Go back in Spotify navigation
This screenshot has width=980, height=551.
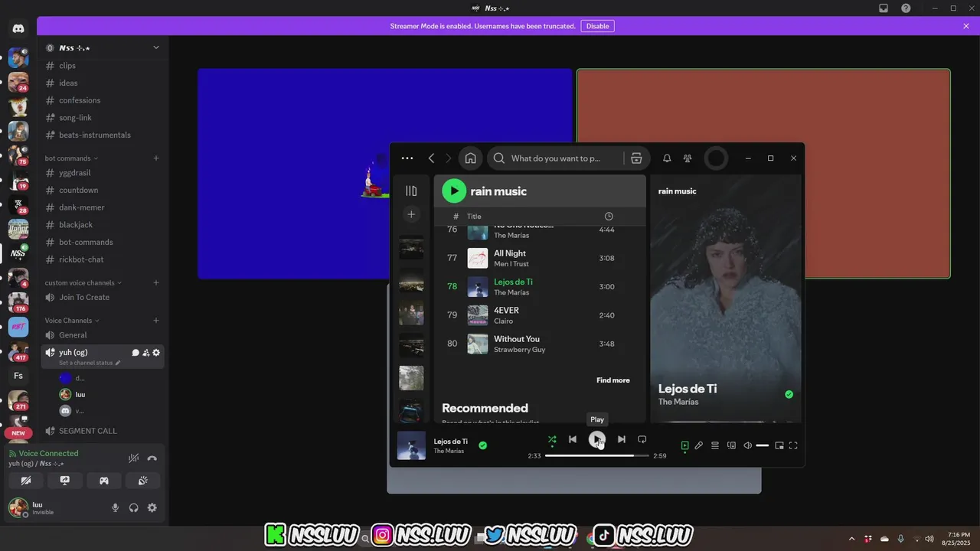431,158
